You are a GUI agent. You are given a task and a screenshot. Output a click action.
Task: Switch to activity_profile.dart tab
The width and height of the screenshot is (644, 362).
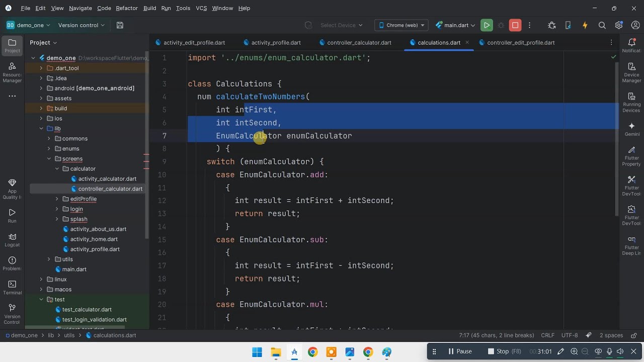pos(272,43)
